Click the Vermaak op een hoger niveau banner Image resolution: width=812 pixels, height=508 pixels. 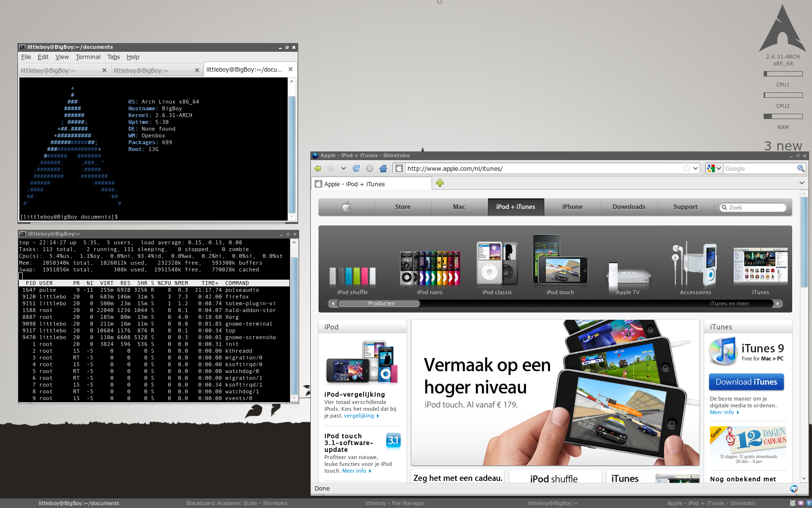click(555, 392)
